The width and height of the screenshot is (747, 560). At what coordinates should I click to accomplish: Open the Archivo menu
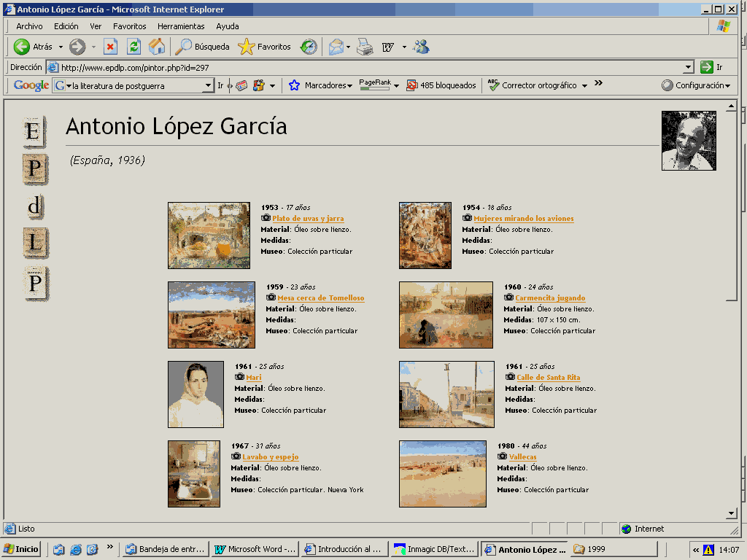click(29, 26)
